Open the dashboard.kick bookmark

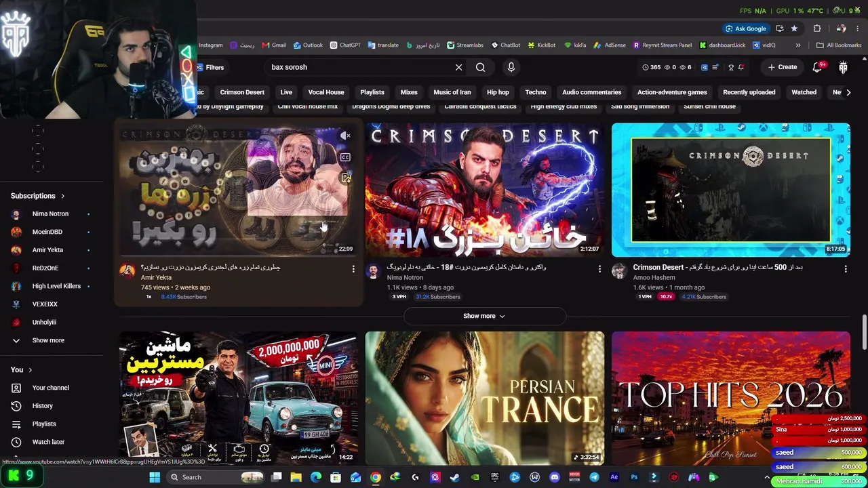pos(722,45)
